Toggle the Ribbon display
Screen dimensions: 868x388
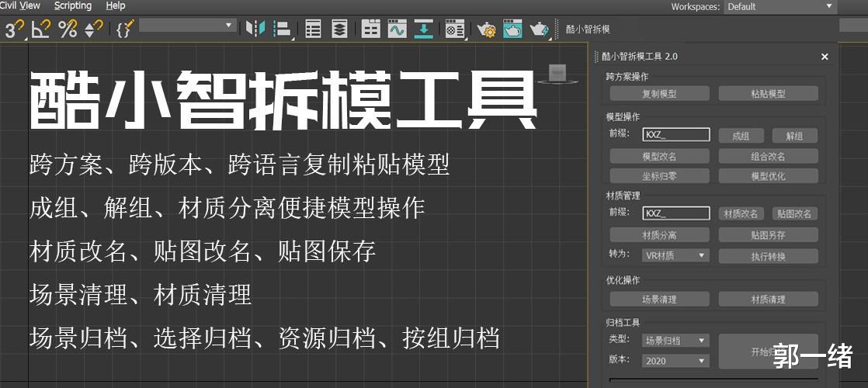pyautogui.click(x=370, y=29)
